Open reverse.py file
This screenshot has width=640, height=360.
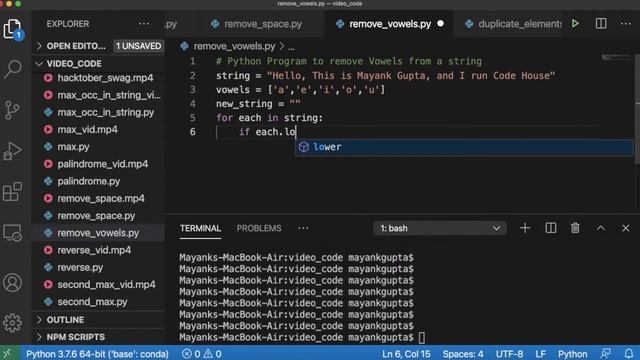pos(98,267)
